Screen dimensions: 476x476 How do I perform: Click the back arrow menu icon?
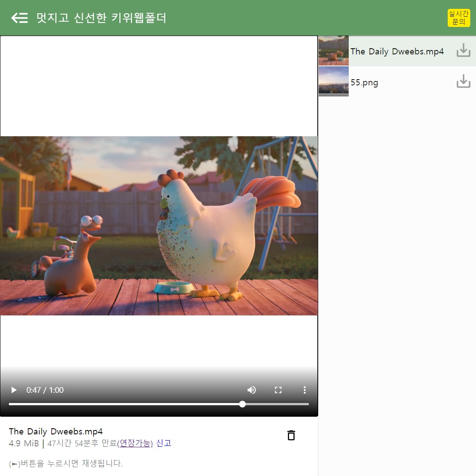(19, 18)
